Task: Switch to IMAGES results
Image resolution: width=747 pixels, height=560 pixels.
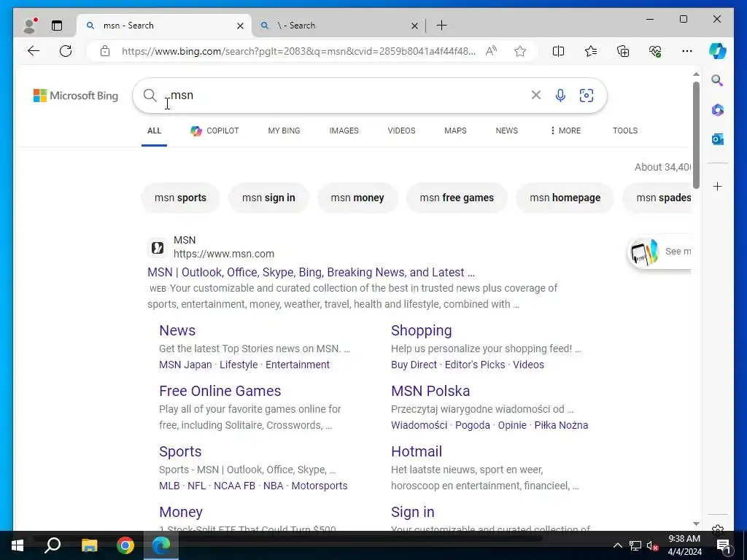Action: coord(344,131)
